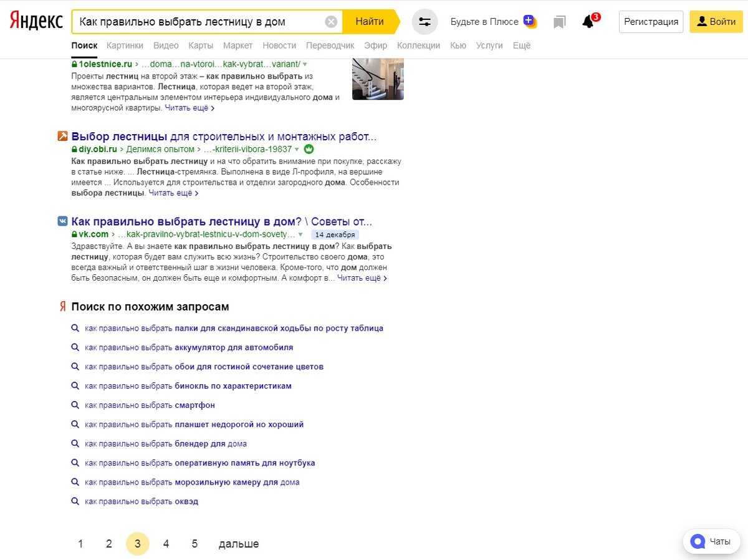The height and width of the screenshot is (560, 748).
Task: Open search settings sliders icon
Action: coord(424,22)
